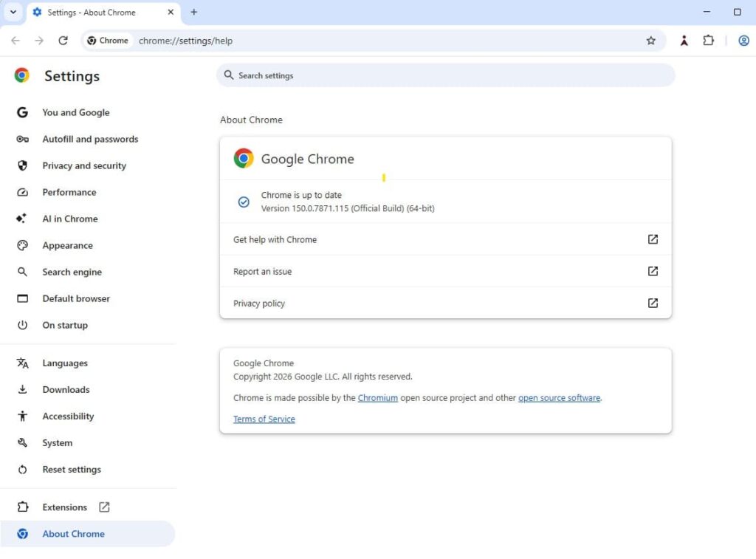
Task: Open external link icon for Report an issue
Action: tap(653, 271)
